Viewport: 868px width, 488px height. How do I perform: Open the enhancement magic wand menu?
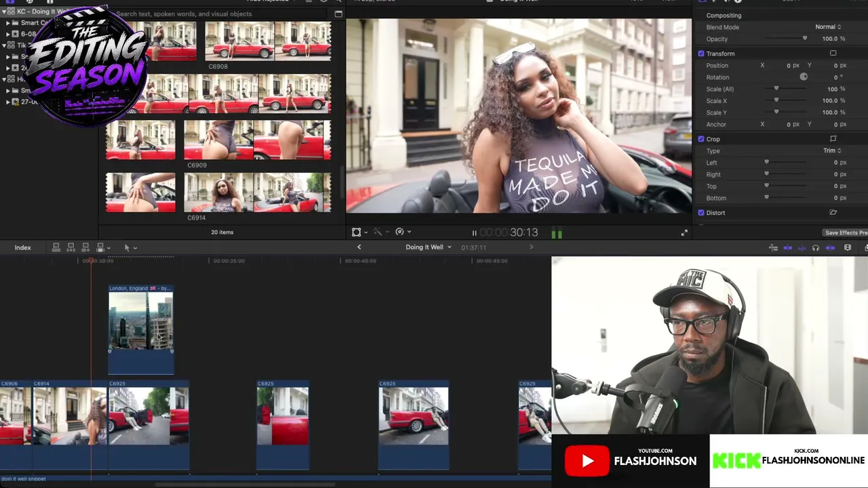click(380, 232)
